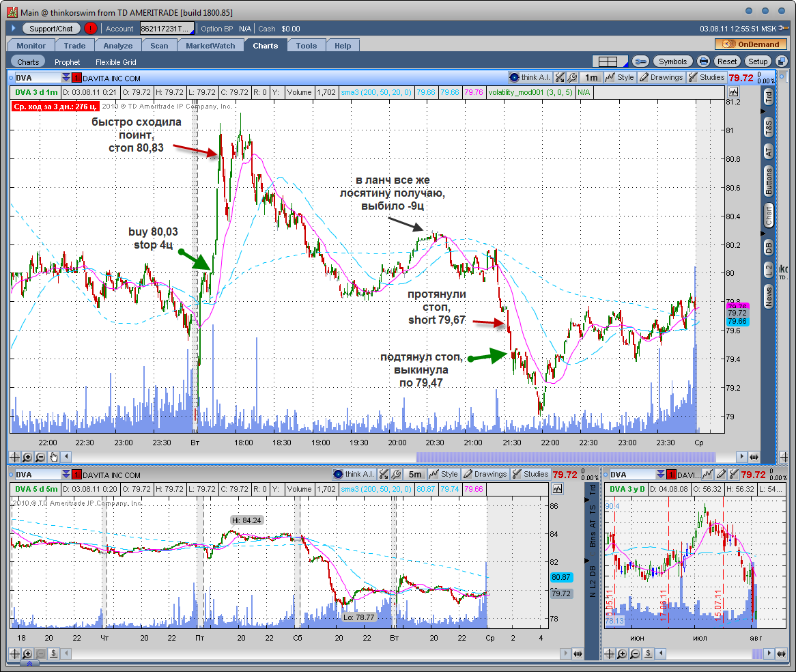
Task: Open the Flexible Grid sub-tab
Action: (x=116, y=62)
